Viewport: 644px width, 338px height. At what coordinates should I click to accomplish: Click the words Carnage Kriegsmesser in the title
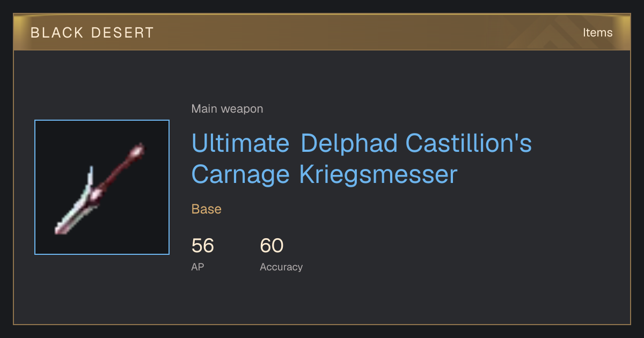pyautogui.click(x=324, y=174)
